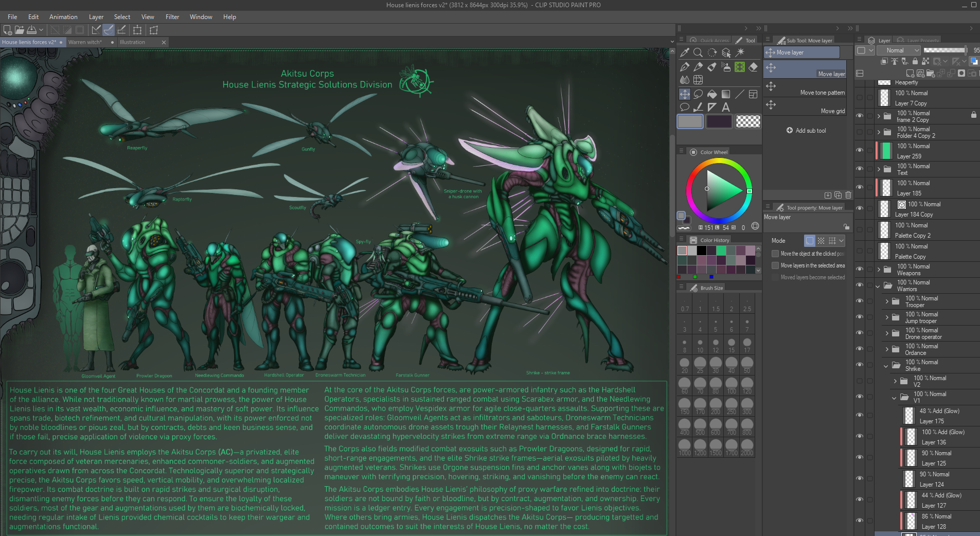Select the Move tone pattern sub tool
Screen dimensions: 980x536
pyautogui.click(x=806, y=87)
